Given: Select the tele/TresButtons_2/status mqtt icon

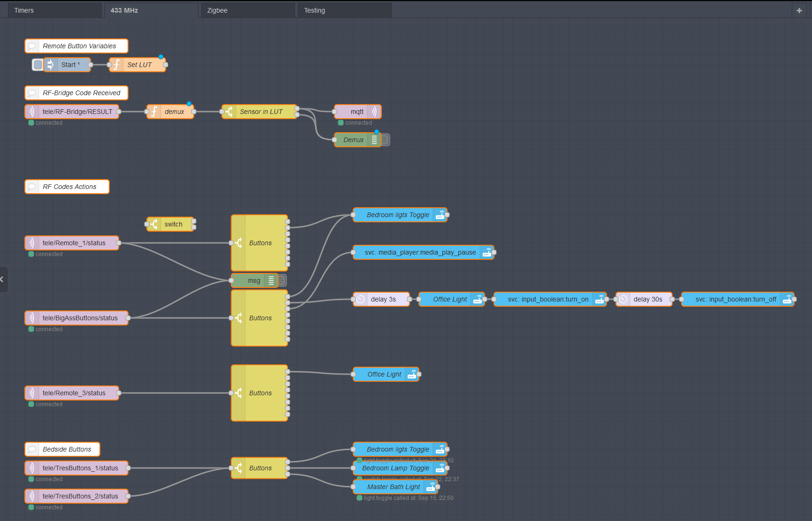Looking at the screenshot, I should tap(32, 496).
